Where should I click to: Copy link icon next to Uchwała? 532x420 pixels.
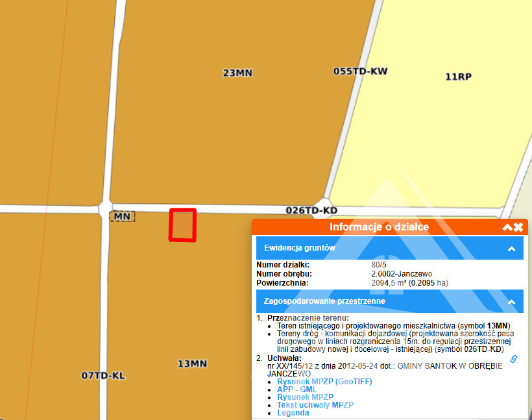coord(514,359)
